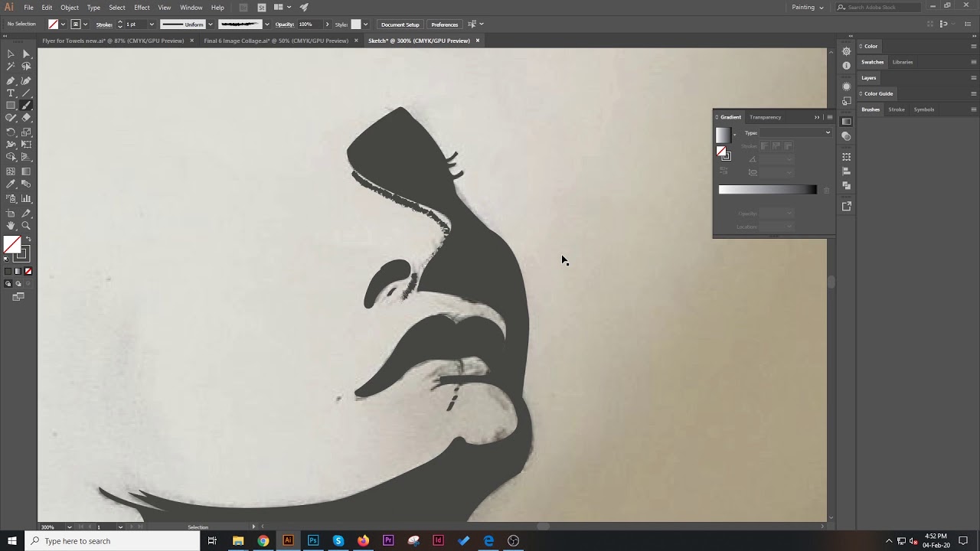This screenshot has width=980, height=551.
Task: Select the Scale tool
Action: pos(26,132)
